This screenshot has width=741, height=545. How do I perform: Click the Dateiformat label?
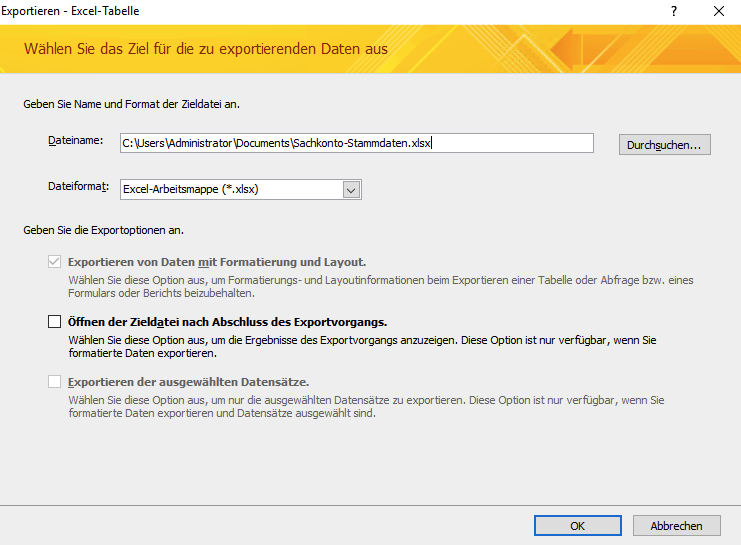pyautogui.click(x=78, y=186)
